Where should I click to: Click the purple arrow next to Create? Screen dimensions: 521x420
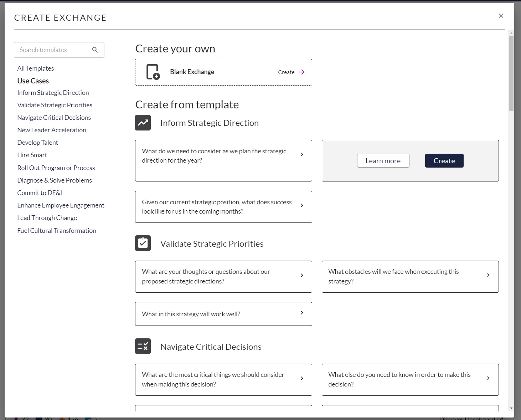coord(302,72)
